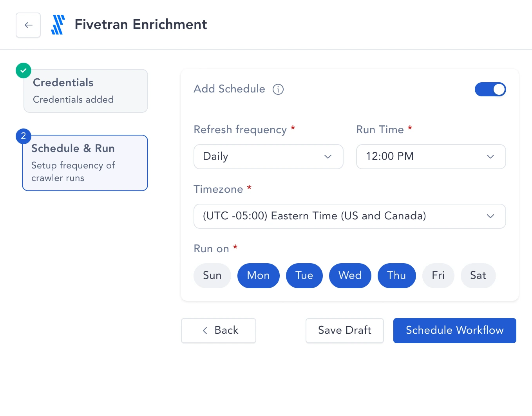Go to the Credentials step
Image resolution: width=532 pixels, height=416 pixels.
pos(86,91)
